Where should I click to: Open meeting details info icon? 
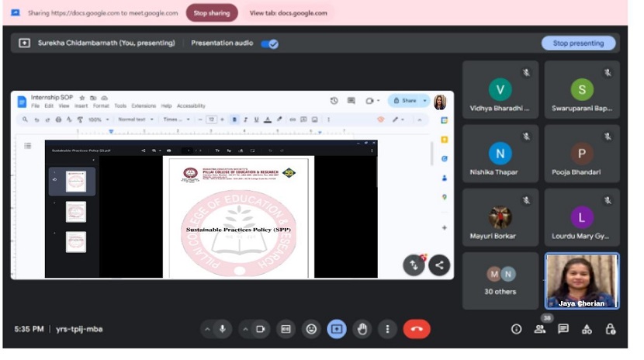tap(516, 329)
